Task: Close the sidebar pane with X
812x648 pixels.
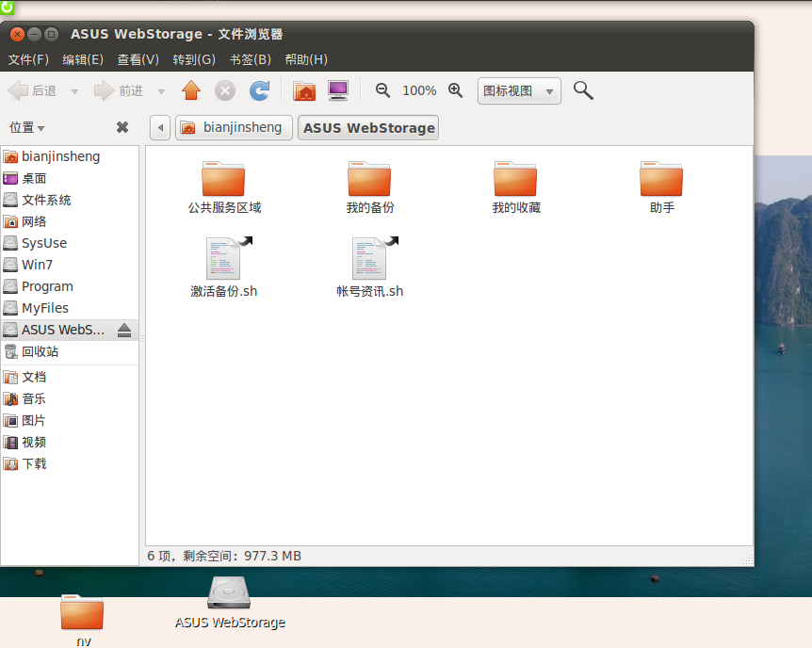Action: point(122,127)
